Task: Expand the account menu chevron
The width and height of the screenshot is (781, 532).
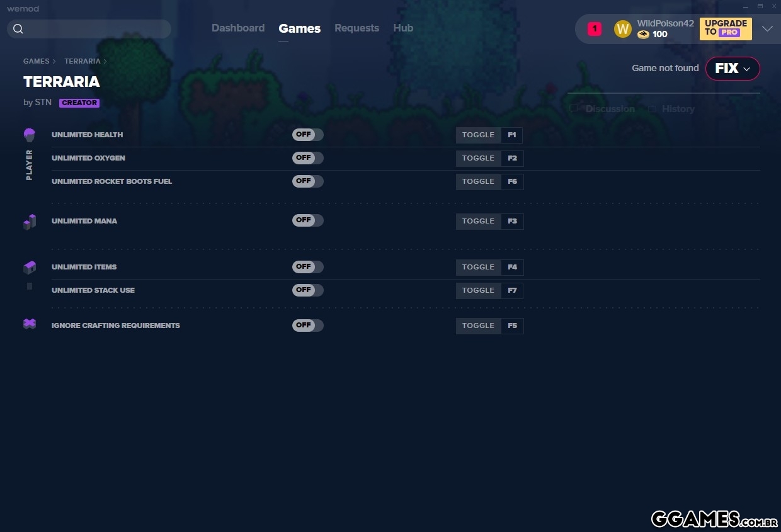Action: click(x=767, y=29)
